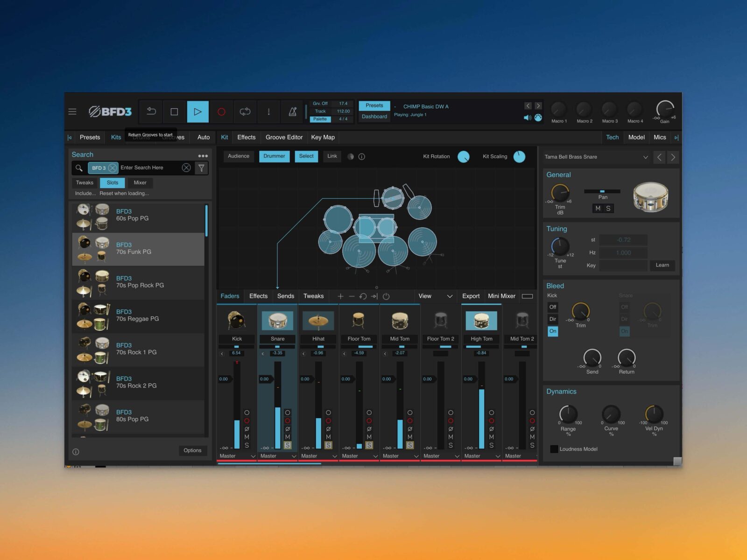Enable the Loudness Model checkbox
747x560 pixels.
tap(554, 449)
